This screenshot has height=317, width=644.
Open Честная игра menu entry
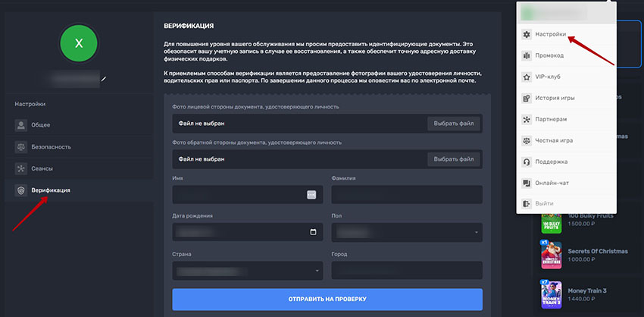[x=567, y=140]
